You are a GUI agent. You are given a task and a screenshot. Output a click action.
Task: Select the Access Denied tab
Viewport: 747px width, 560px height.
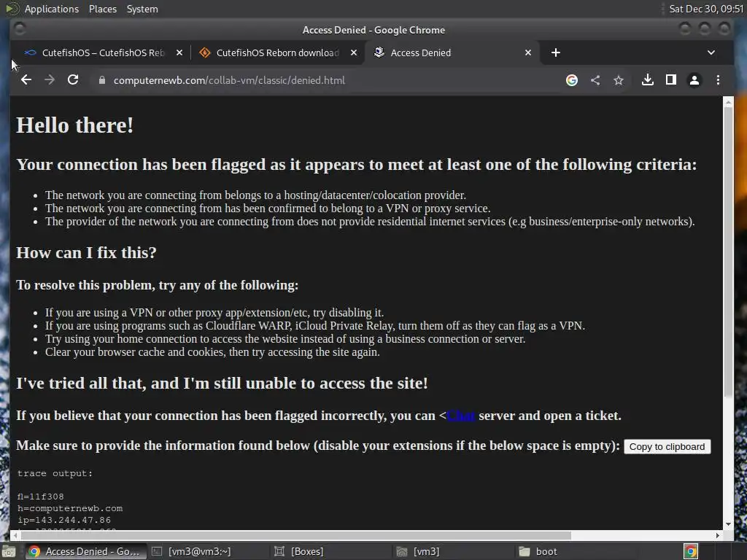(x=452, y=52)
